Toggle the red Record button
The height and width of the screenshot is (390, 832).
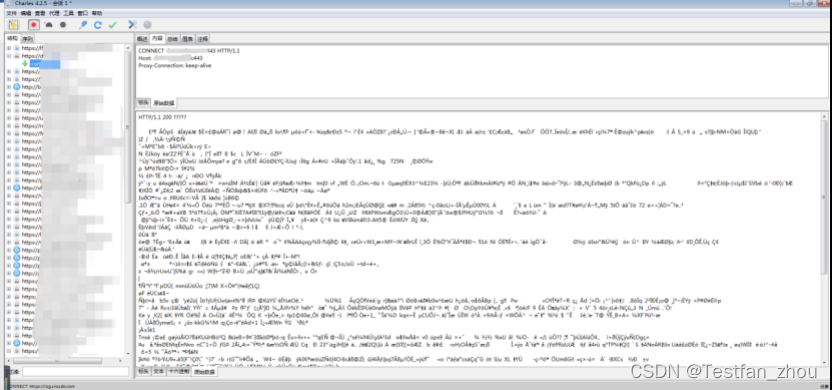point(34,24)
